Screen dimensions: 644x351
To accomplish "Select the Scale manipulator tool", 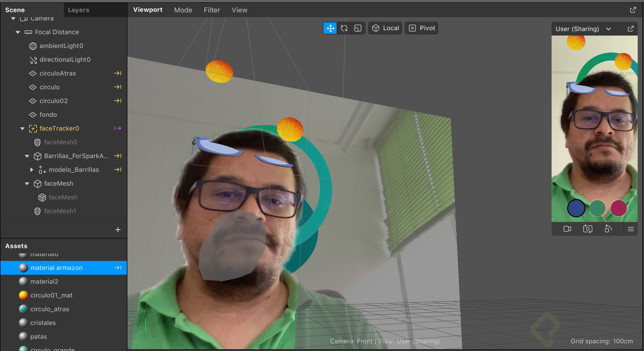I will coord(358,28).
